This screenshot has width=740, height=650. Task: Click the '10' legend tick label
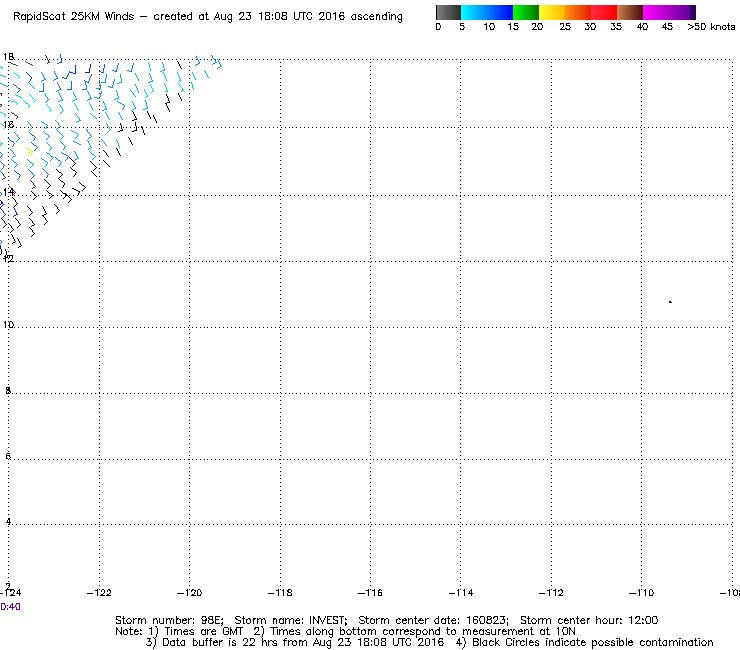tap(489, 27)
